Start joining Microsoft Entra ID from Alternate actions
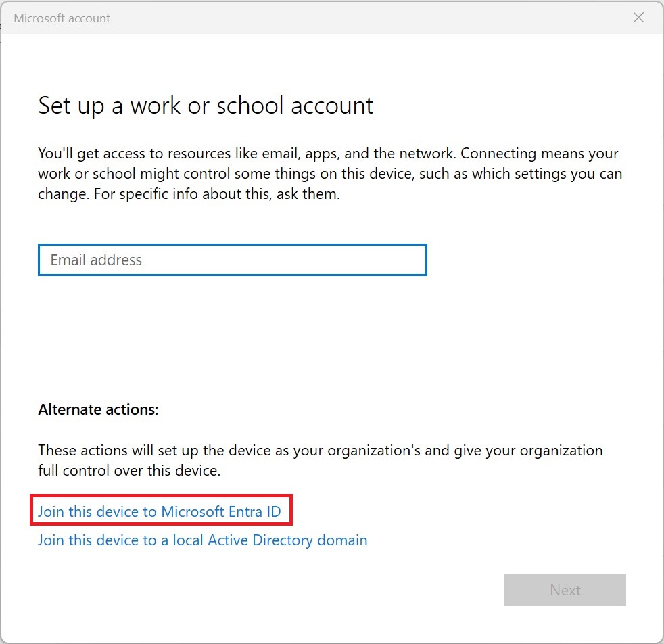This screenshot has width=664, height=644. [159, 512]
